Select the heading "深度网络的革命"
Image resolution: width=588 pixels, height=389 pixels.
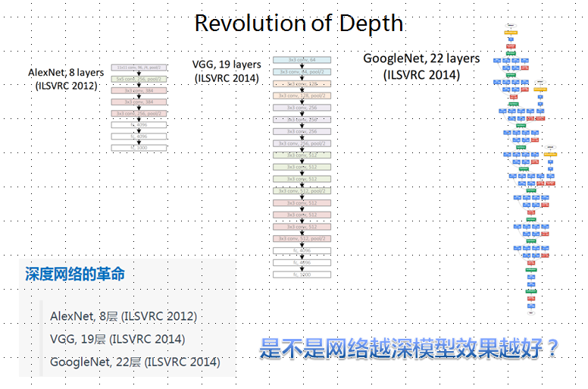75,274
